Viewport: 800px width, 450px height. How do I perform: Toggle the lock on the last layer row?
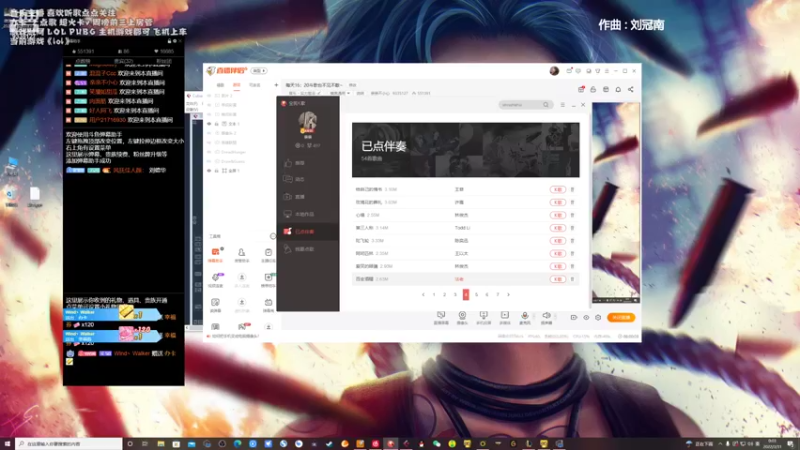(216, 170)
